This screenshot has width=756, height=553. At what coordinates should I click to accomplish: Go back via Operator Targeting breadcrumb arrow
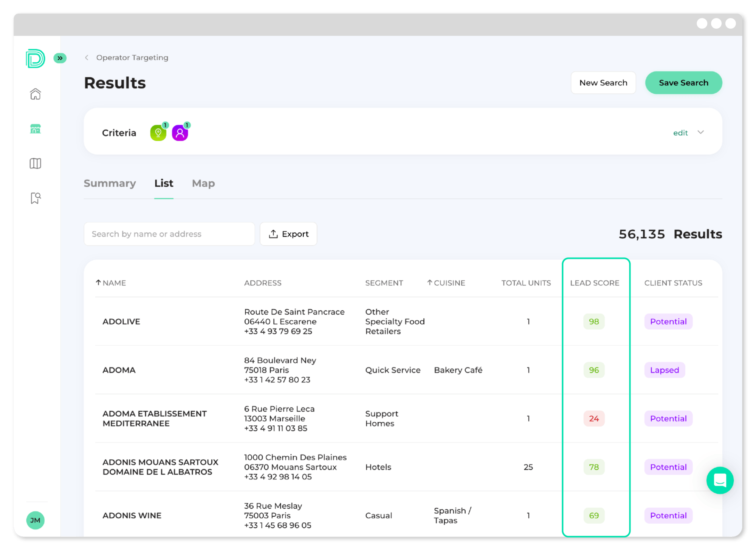pyautogui.click(x=87, y=57)
